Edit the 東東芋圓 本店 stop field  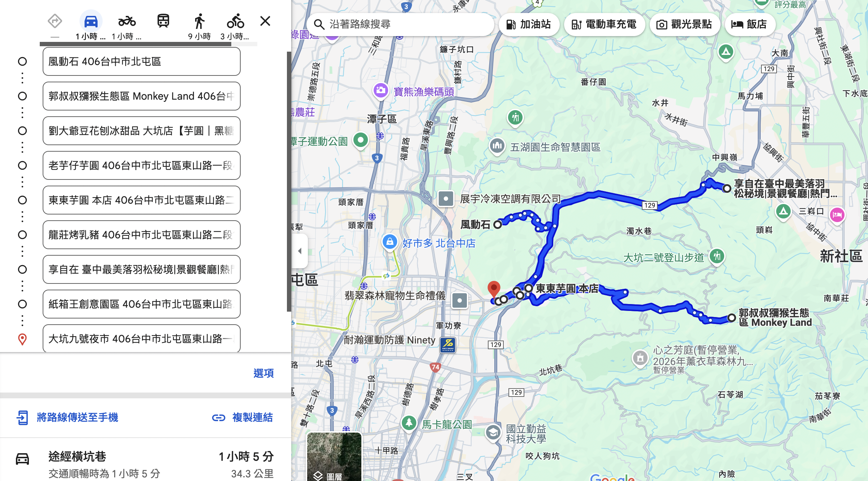pos(142,200)
